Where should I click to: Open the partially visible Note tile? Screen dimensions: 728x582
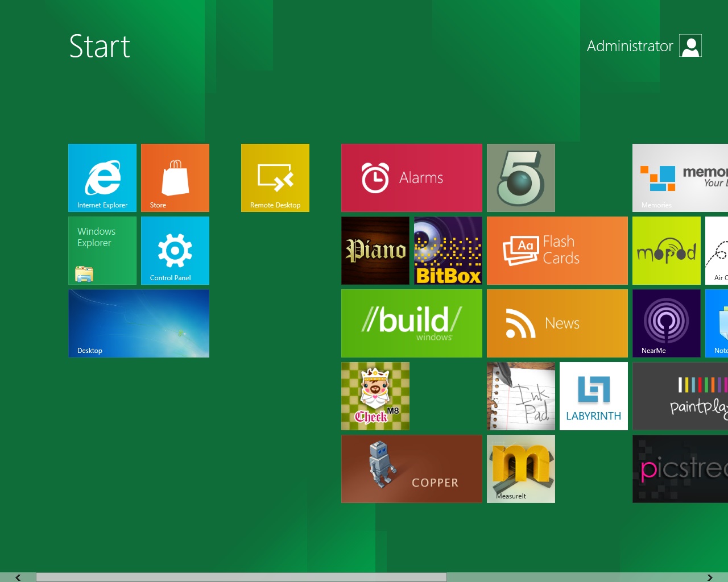[x=717, y=323]
